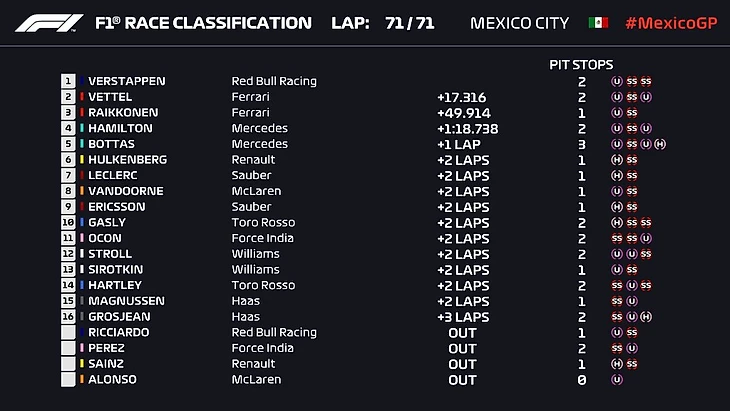Image resolution: width=730 pixels, height=411 pixels.
Task: Click Hulkenberg's hard tyre icon
Action: 617,160
